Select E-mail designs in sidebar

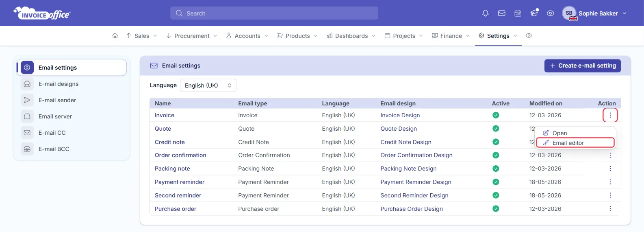(59, 84)
